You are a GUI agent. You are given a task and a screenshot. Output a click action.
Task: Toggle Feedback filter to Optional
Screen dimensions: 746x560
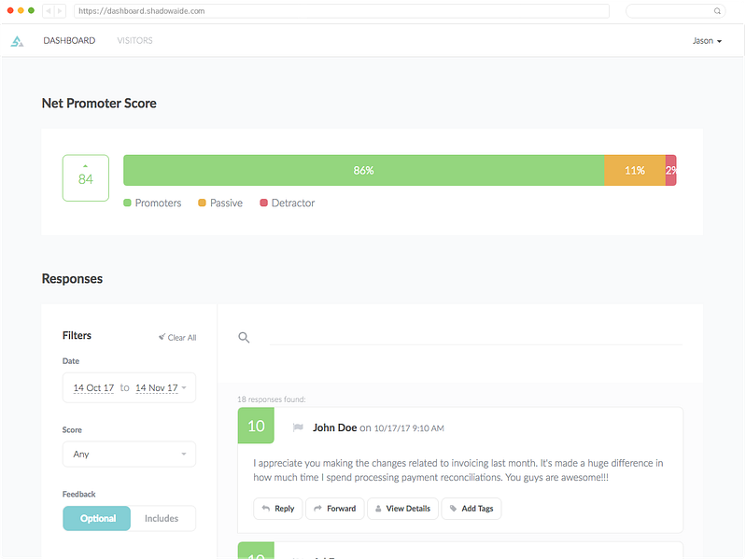pyautogui.click(x=96, y=518)
